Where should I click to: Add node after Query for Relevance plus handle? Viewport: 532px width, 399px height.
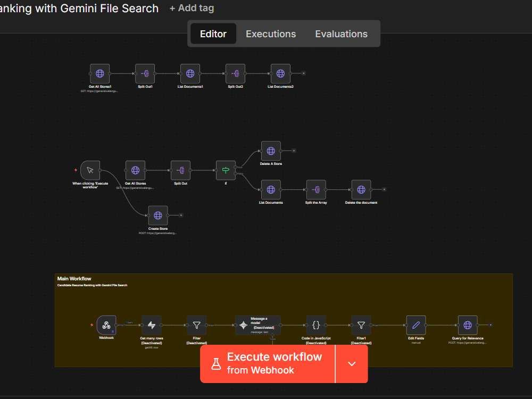pyautogui.click(x=491, y=325)
